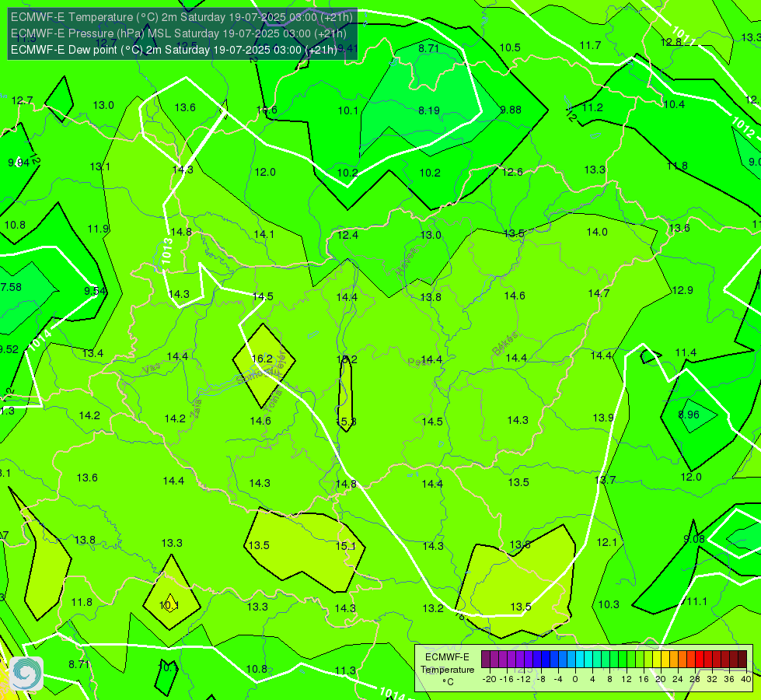
Task: Click the legend scale label 0
Action: pyautogui.click(x=575, y=679)
